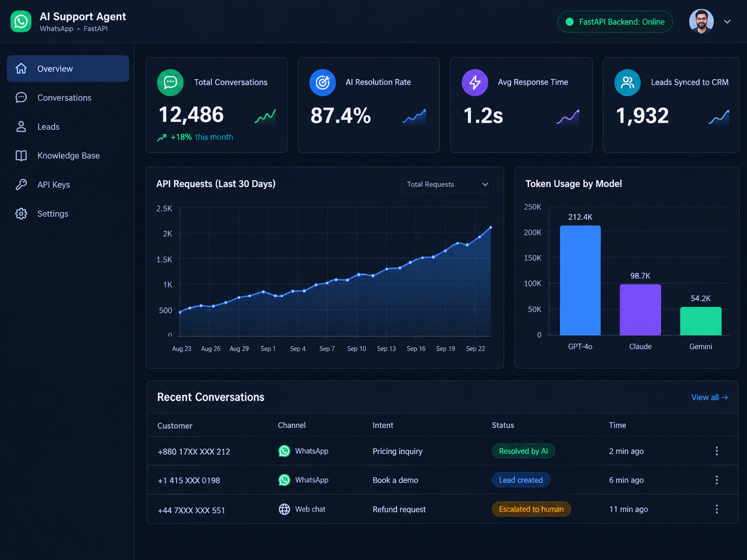Click the green WhatsApp app logo
This screenshot has height=560, width=747.
(21, 22)
